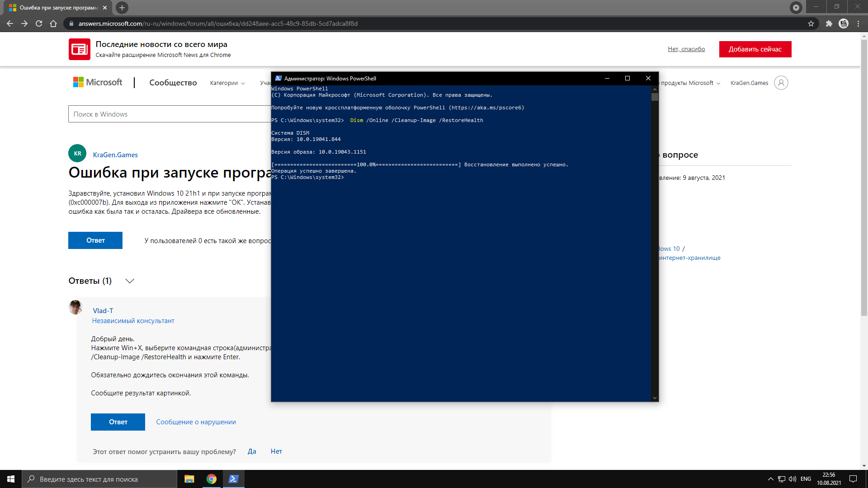This screenshot has height=488, width=868.
Task: Click the Поиск в Windows search field
Action: click(170, 114)
